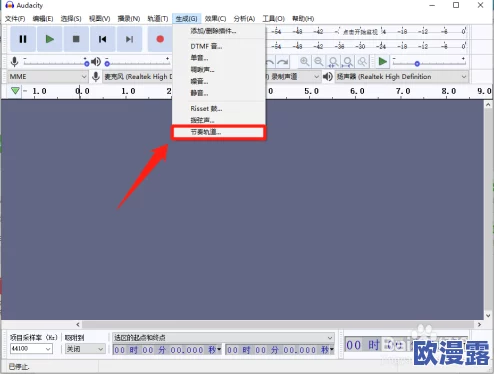
Task: Open the 文件(F) menu
Action: coord(15,19)
